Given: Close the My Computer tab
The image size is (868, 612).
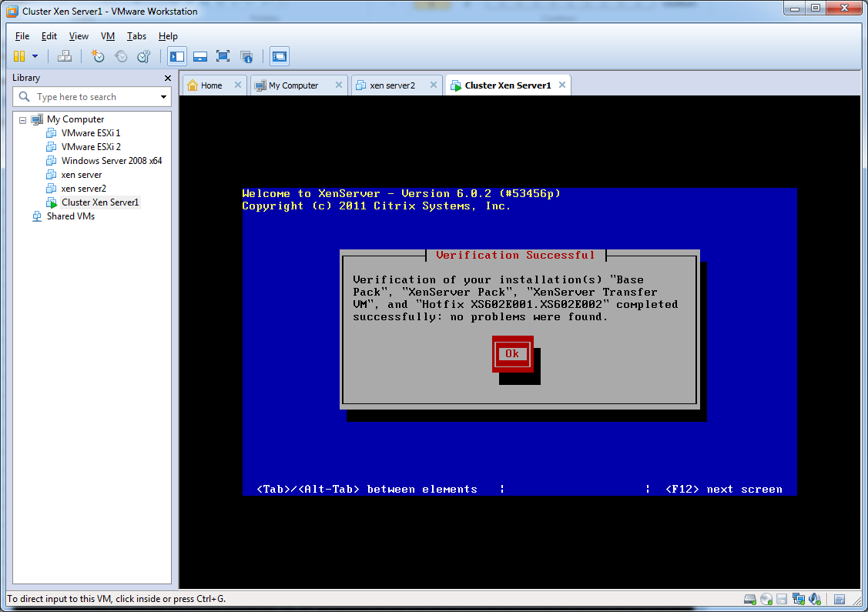Looking at the screenshot, I should (339, 85).
